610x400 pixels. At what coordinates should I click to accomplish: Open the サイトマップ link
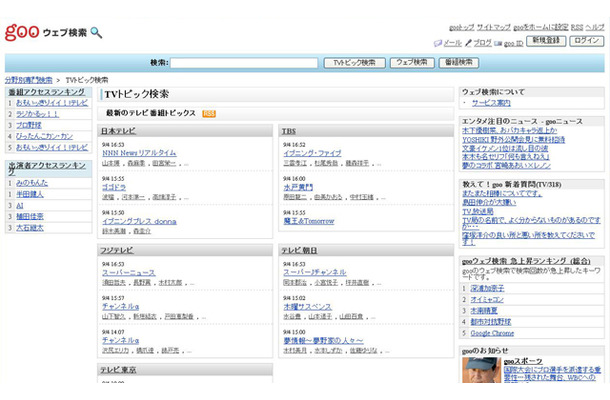pos(494,27)
